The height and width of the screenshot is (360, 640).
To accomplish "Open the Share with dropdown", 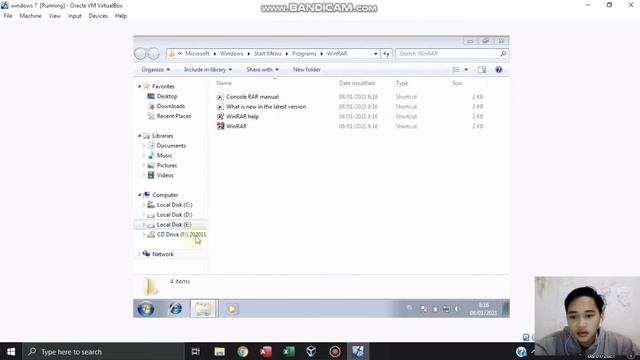I will [262, 70].
